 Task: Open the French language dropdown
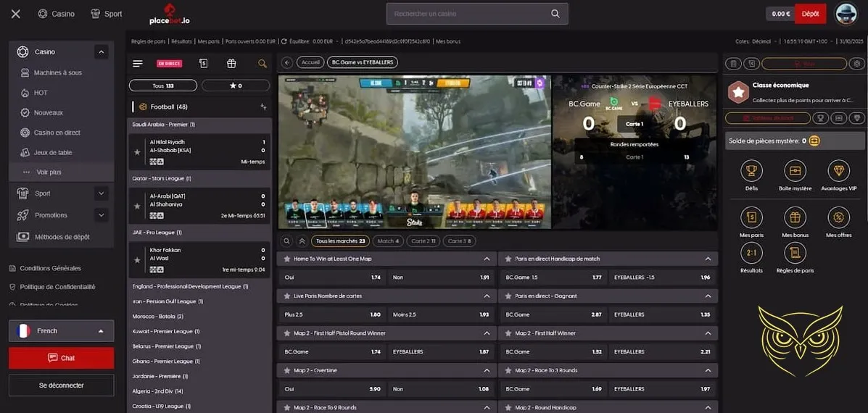[x=61, y=331]
